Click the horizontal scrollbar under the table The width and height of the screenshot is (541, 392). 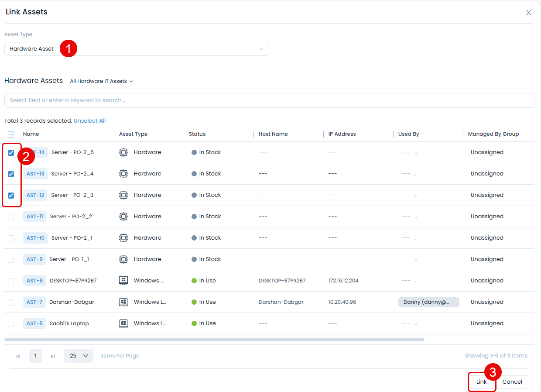click(214, 339)
